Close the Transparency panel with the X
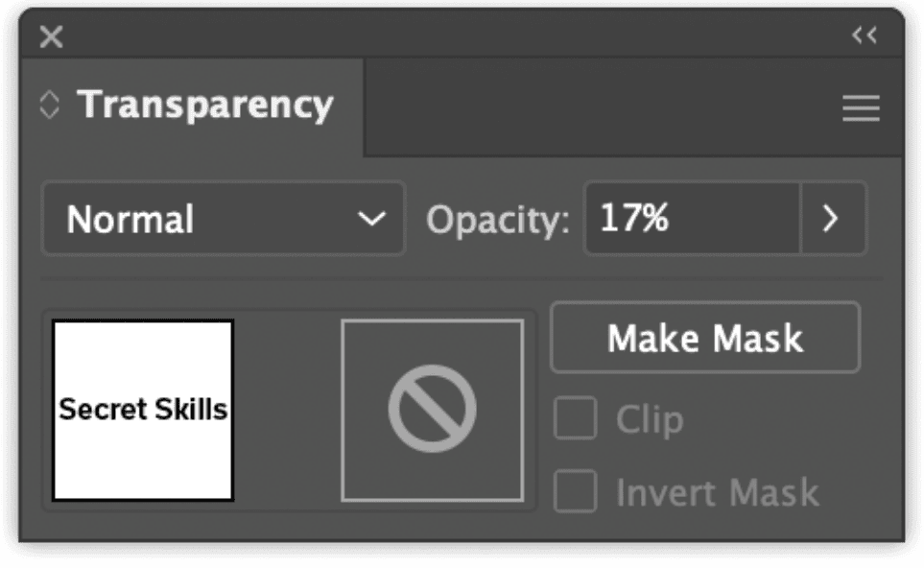 pos(52,37)
